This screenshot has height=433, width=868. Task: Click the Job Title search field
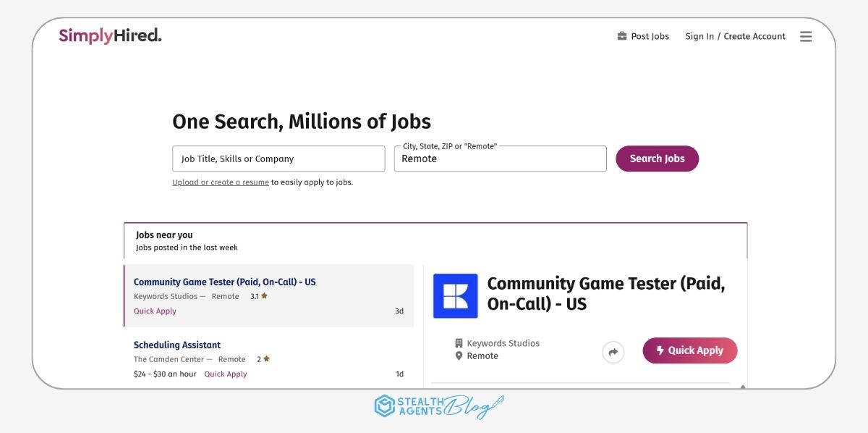278,158
